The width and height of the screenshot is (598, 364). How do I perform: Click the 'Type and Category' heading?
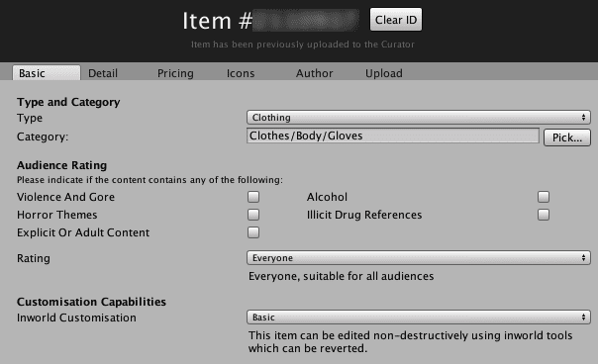tap(68, 102)
